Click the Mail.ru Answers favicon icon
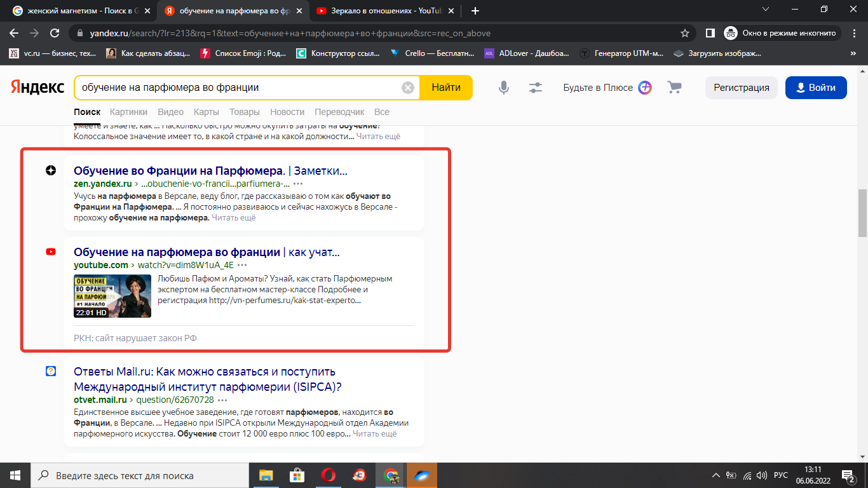The width and height of the screenshot is (868, 488). [51, 371]
